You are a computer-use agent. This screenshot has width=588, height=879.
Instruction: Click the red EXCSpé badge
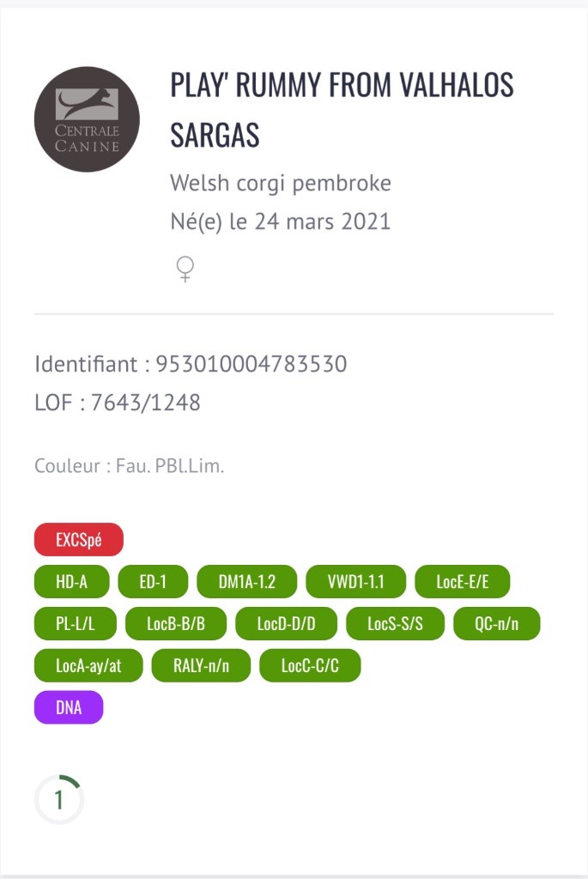tap(79, 540)
